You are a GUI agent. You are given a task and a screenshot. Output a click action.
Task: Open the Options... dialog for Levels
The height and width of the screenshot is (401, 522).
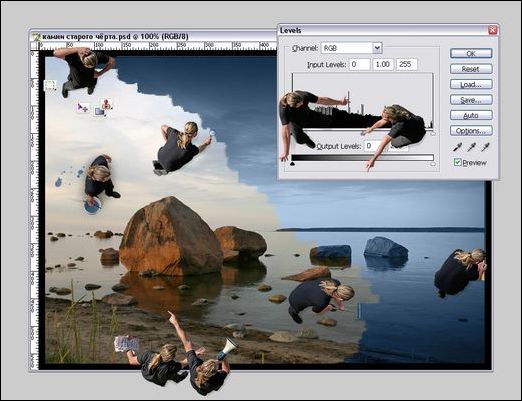[471, 131]
